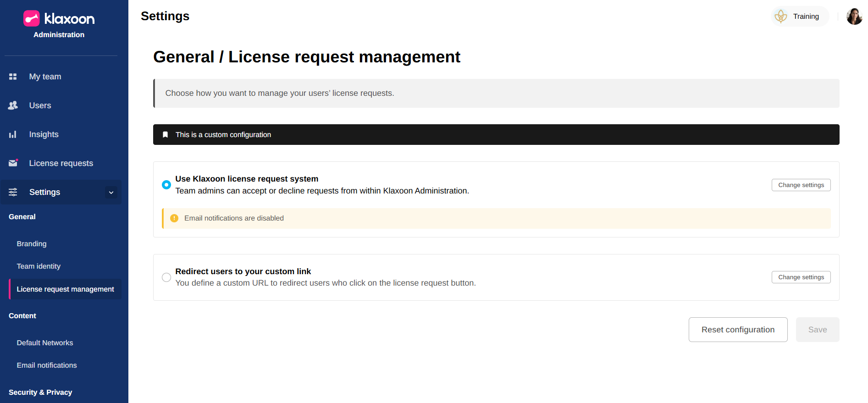Screen dimensions: 868x403
Task: Click the Users people icon
Action: 13,105
